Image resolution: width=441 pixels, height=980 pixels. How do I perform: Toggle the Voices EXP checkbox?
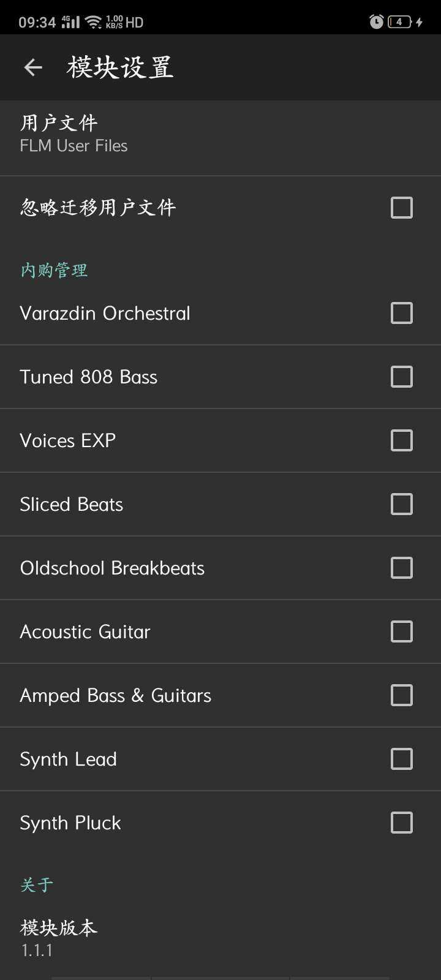click(402, 440)
